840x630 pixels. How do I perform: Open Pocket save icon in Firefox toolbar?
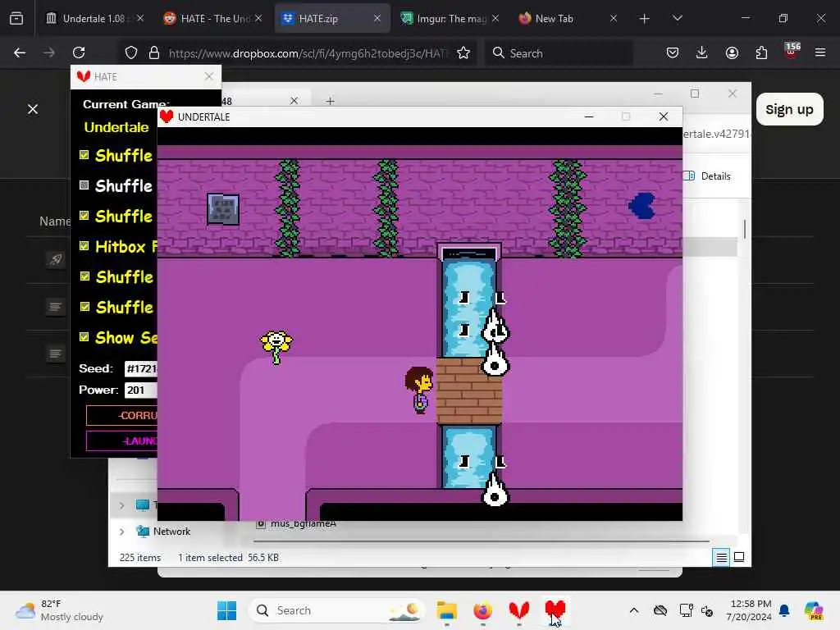pos(673,52)
